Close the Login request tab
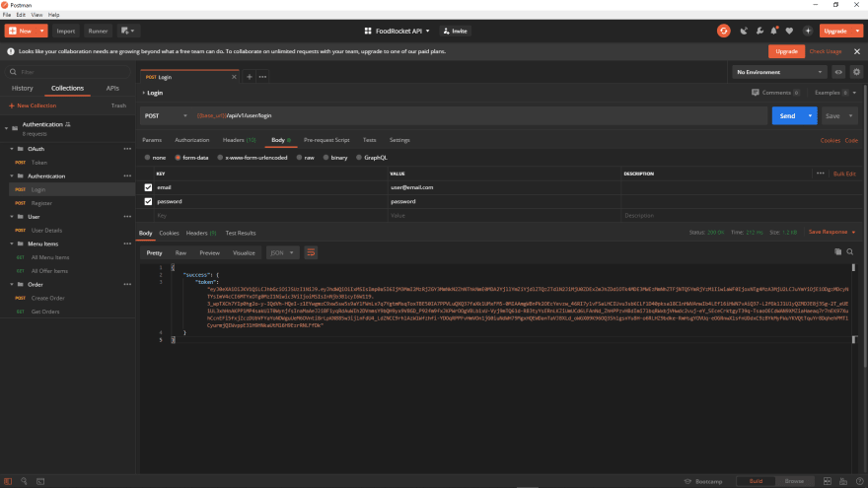Screen dimensions: 868x488 (234, 77)
